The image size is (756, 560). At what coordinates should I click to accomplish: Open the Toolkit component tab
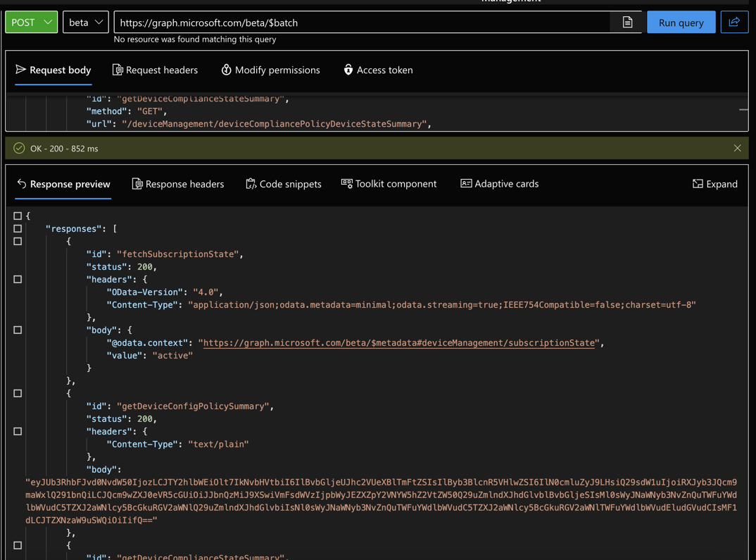(389, 184)
